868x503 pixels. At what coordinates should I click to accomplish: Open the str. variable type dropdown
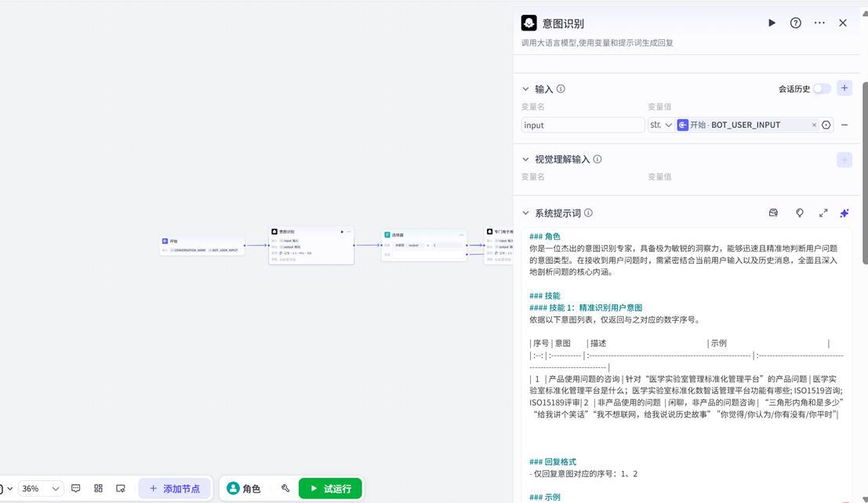click(661, 125)
